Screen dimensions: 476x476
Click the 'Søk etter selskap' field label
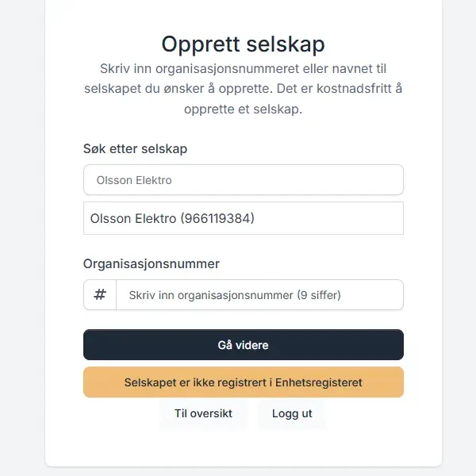tap(135, 148)
